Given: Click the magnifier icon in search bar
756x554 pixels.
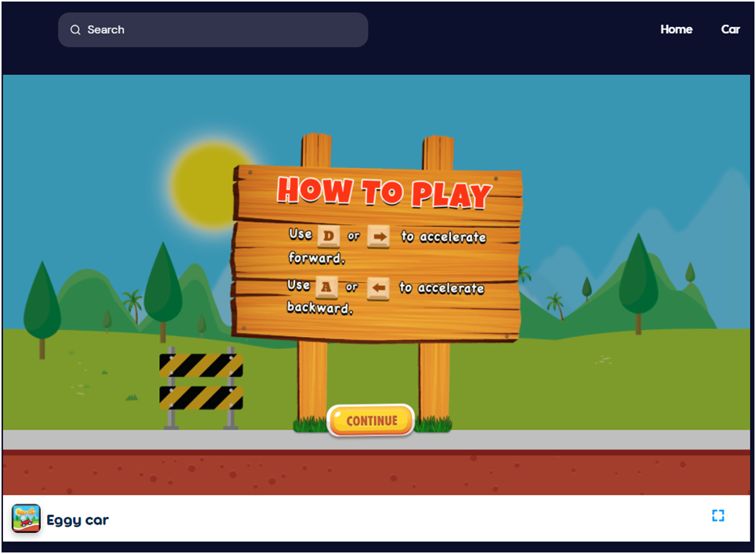Looking at the screenshot, I should pos(75,30).
